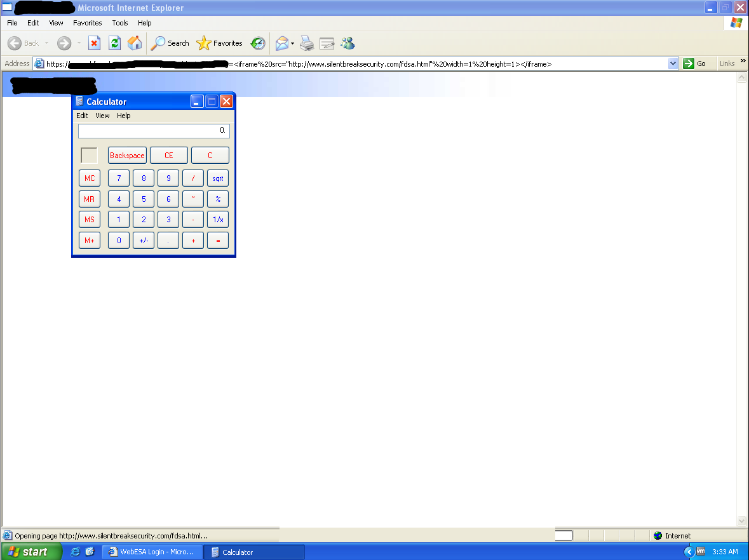The height and width of the screenshot is (560, 749).
Task: Click the 5 key in Calculator
Action: pos(144,199)
